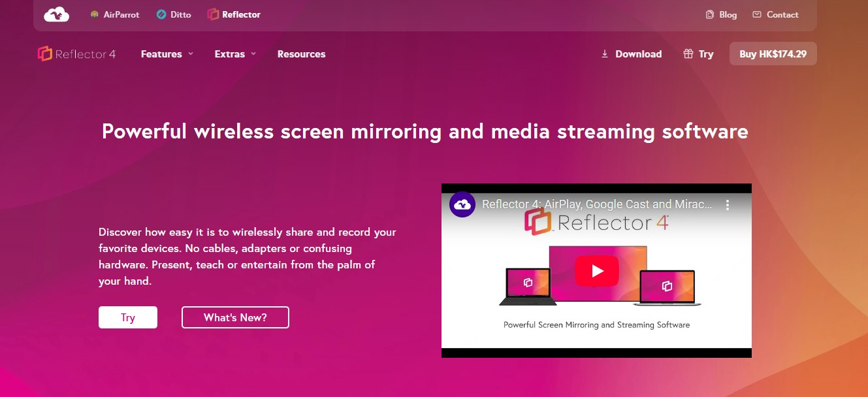Click the Download text link in navbar

pyautogui.click(x=638, y=54)
